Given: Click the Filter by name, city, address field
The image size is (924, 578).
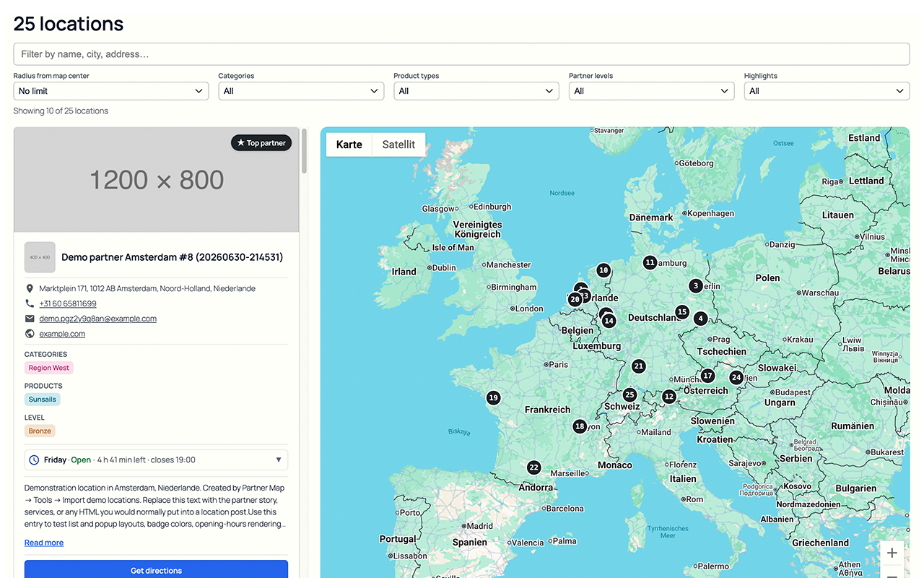Looking at the screenshot, I should [461, 54].
